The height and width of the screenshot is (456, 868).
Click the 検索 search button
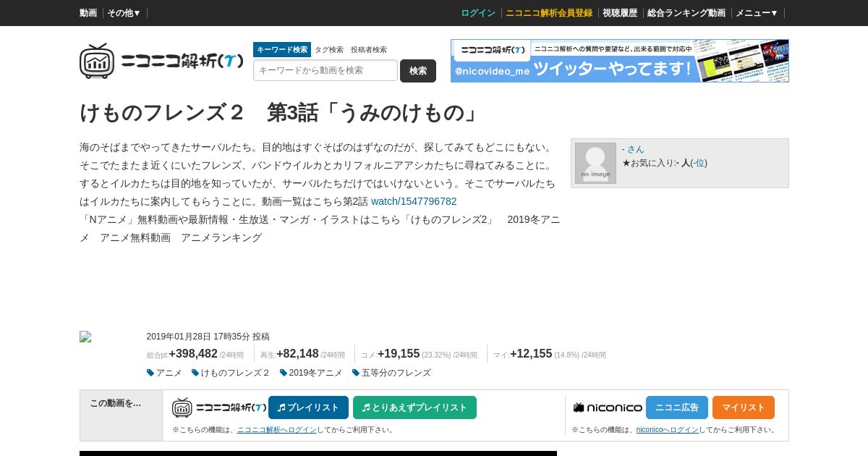[418, 71]
